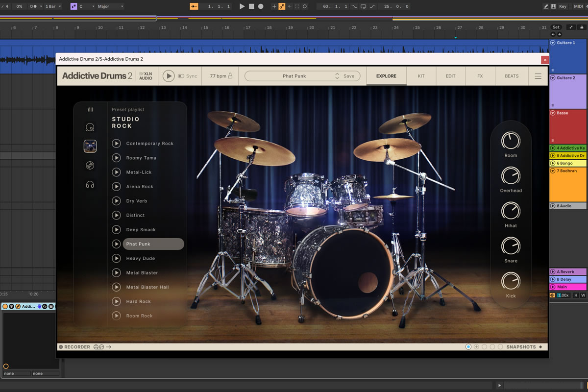Toggle the Key mapping mode

(563, 6)
